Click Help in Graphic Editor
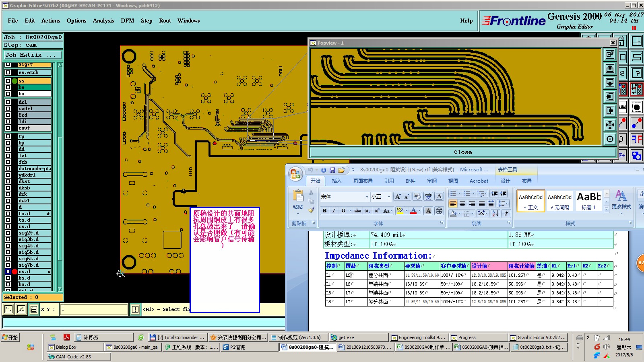This screenshot has height=362, width=644. point(466,21)
